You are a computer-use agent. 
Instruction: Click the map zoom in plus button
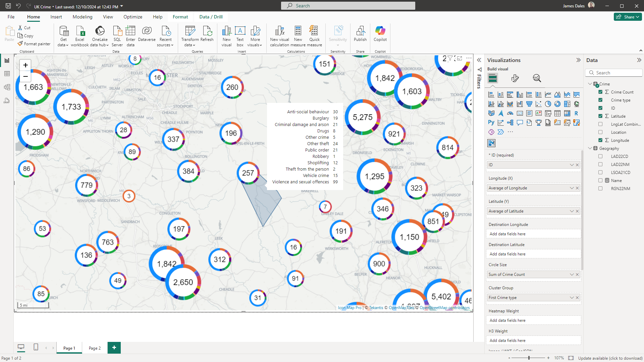click(x=25, y=65)
